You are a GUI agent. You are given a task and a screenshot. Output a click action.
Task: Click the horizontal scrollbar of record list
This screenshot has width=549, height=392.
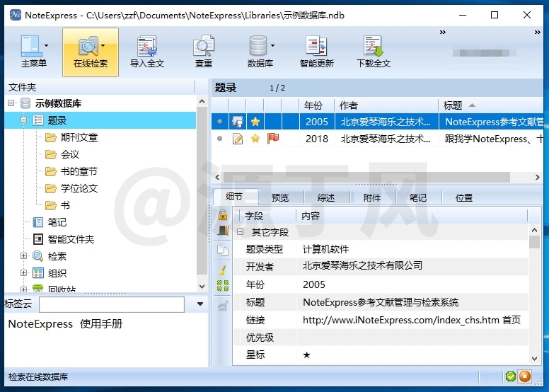point(366,177)
